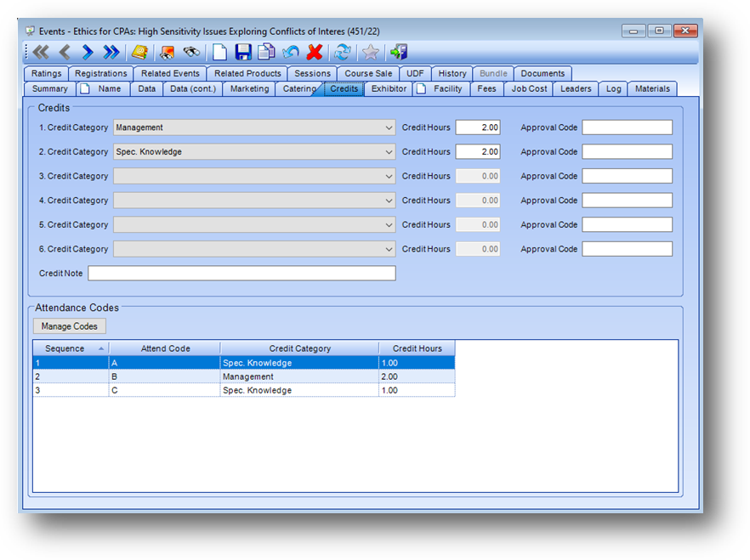
Task: Open the Leaders tab
Action: (x=576, y=89)
